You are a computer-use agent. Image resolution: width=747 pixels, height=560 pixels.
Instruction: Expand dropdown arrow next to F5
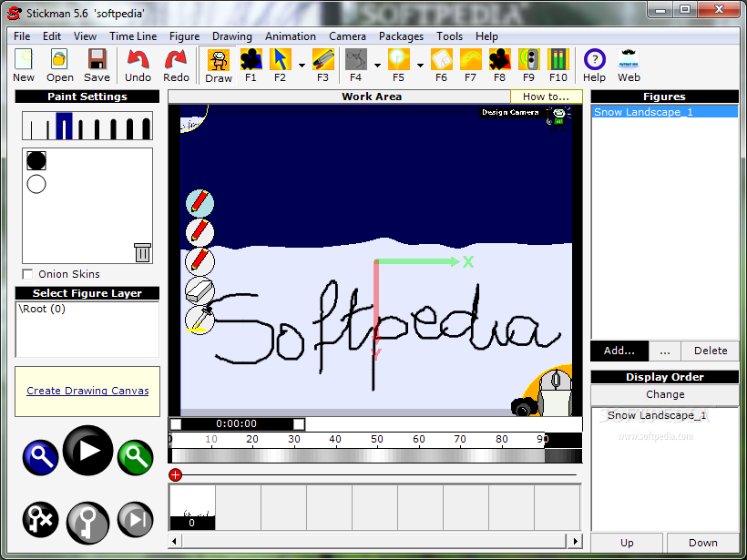(x=420, y=66)
